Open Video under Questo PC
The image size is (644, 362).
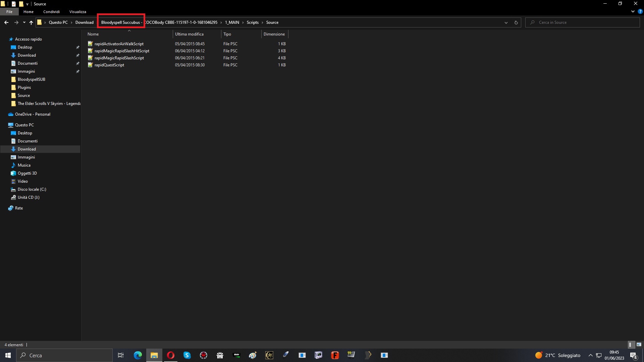click(22, 181)
